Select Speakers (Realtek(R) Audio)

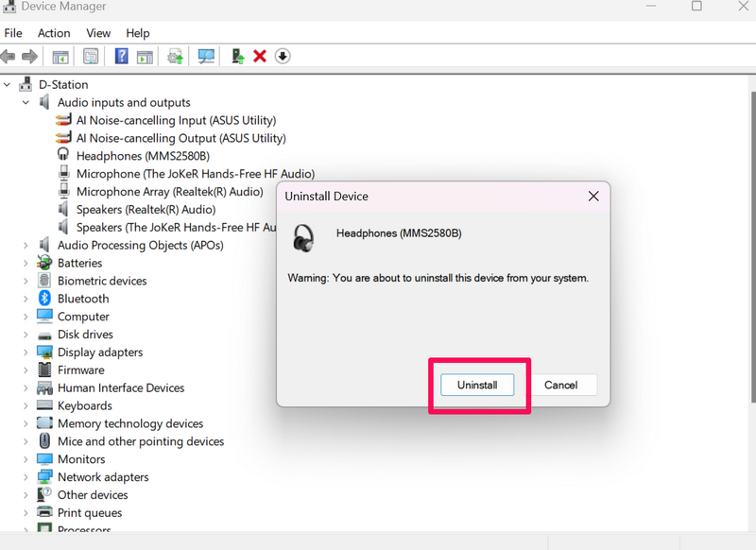point(146,210)
